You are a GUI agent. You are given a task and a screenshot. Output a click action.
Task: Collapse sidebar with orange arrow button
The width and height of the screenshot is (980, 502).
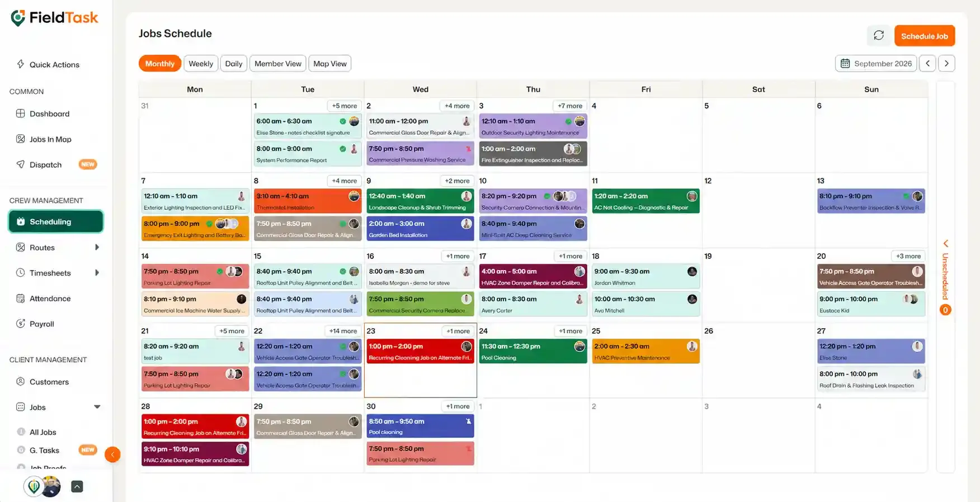tap(112, 454)
